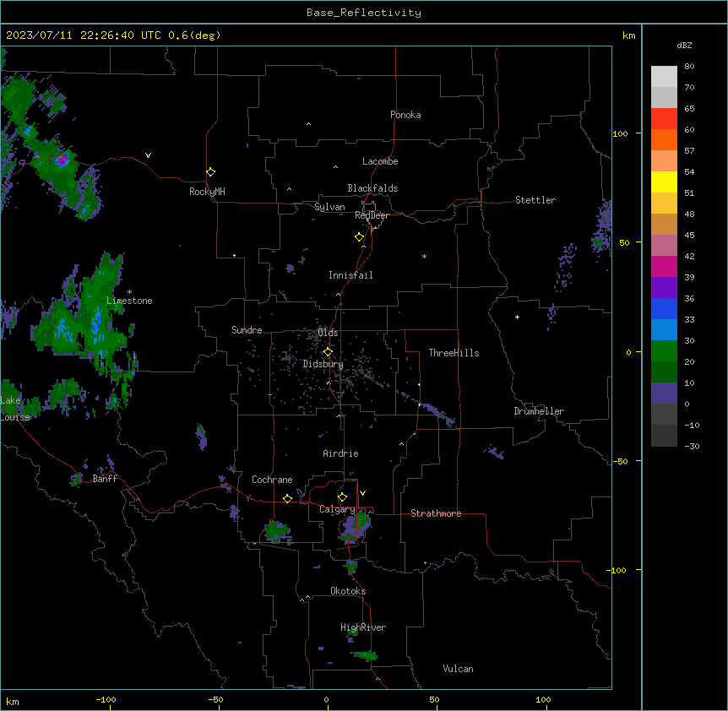The height and width of the screenshot is (711, 728).
Task: Click the asterisk marker east of Innisfail
Action: coord(424,257)
